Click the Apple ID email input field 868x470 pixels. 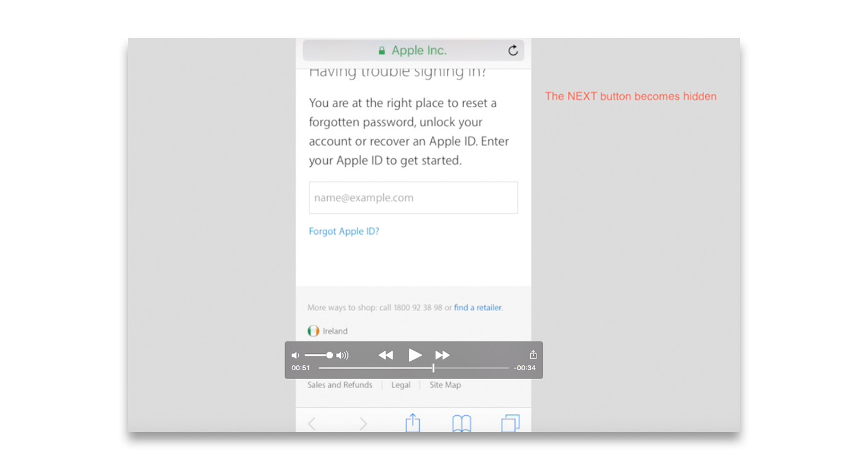click(414, 197)
